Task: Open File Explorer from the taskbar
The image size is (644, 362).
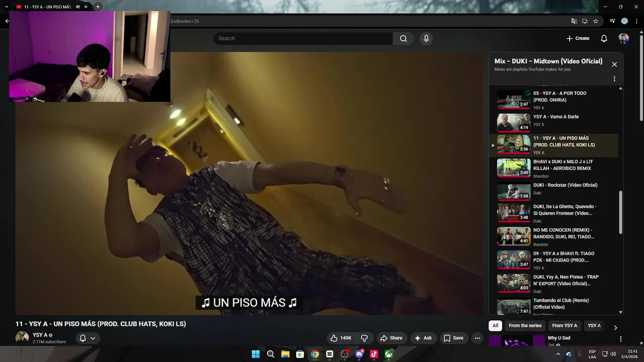Action: [x=285, y=354]
